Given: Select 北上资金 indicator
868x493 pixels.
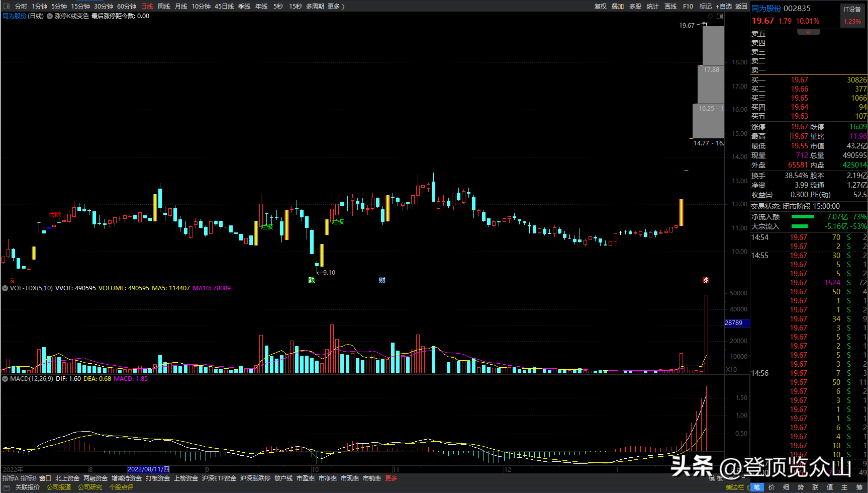Looking at the screenshot, I should click(x=67, y=478).
